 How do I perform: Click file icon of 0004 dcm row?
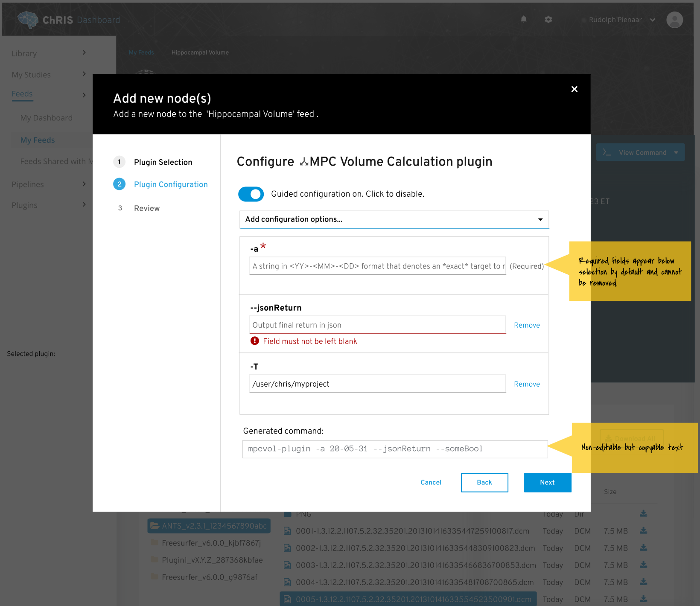(x=287, y=582)
